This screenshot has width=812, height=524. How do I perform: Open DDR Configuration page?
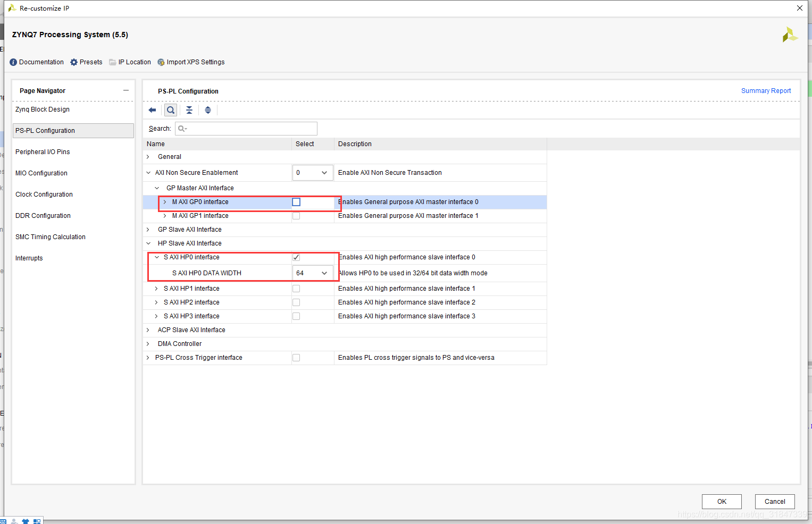[43, 216]
